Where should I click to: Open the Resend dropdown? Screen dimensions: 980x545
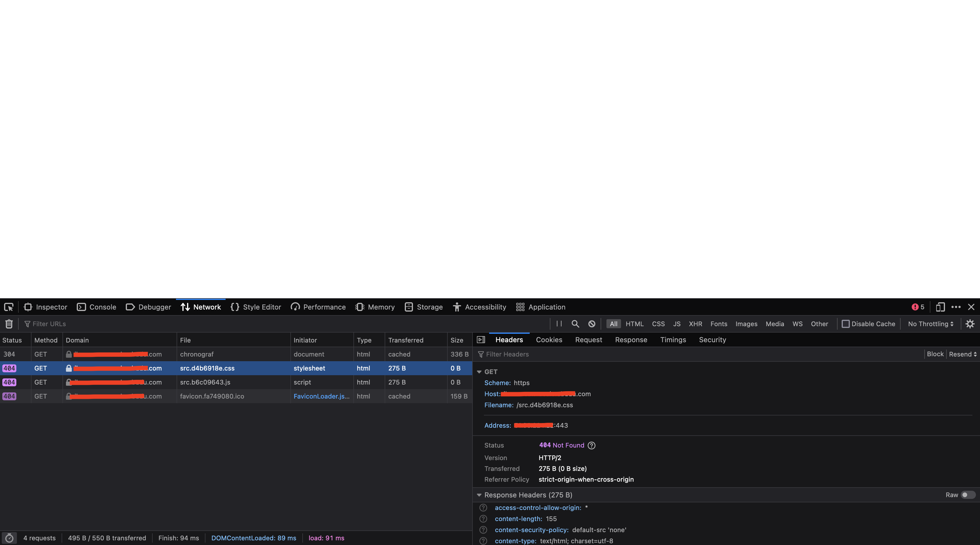[962, 354]
